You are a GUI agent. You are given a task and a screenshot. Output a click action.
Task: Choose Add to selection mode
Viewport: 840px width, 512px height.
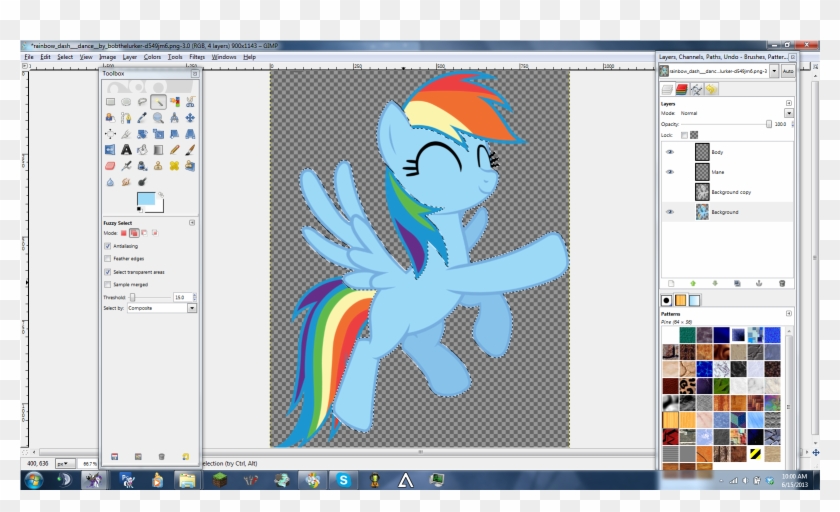[134, 233]
